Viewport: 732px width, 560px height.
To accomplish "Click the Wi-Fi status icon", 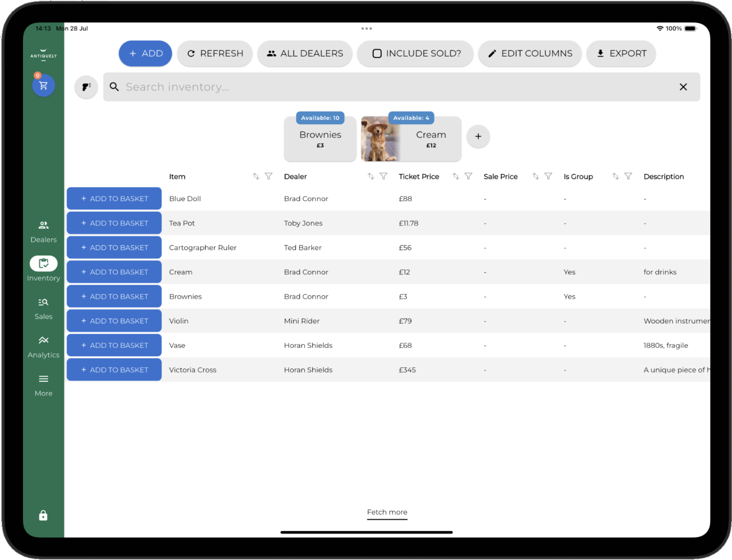I will (660, 29).
